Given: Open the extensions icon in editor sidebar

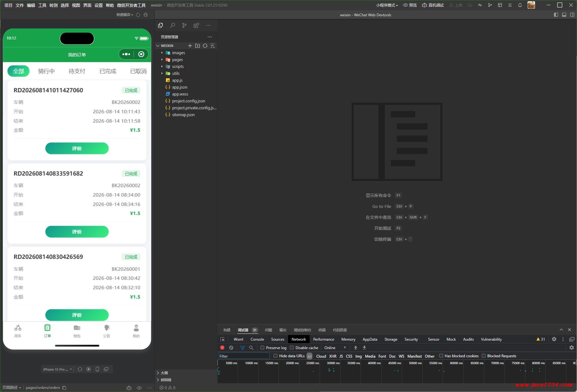Looking at the screenshot, I should (x=196, y=25).
